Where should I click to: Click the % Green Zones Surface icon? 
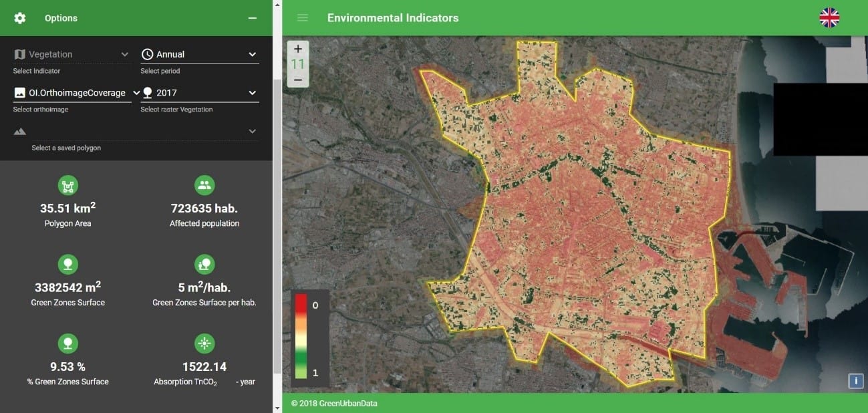point(67,344)
